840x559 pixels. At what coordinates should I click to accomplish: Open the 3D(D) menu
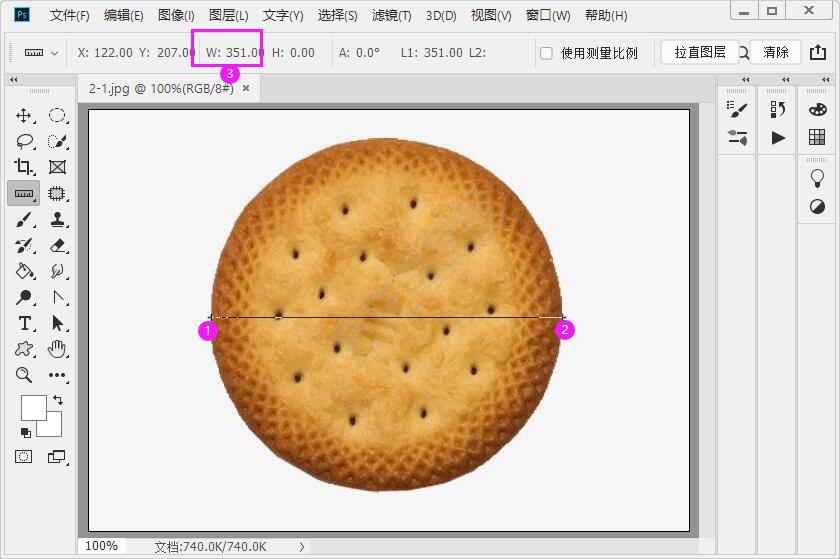pos(441,16)
